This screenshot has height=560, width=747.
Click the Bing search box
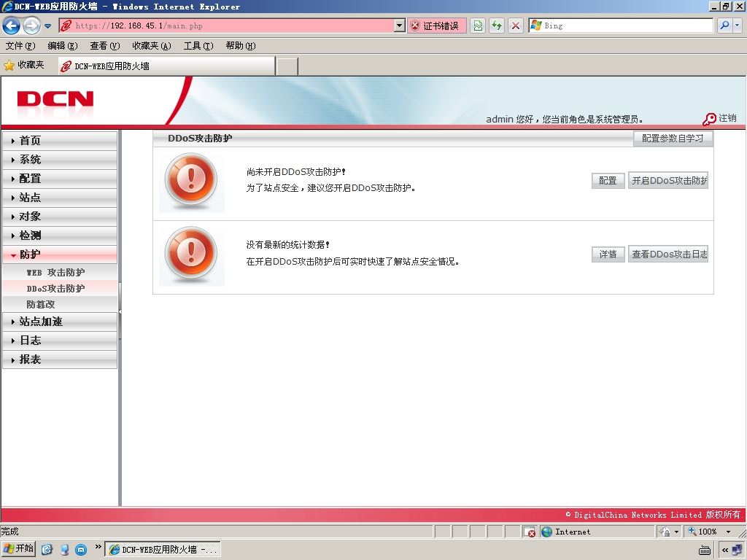click(x=621, y=26)
